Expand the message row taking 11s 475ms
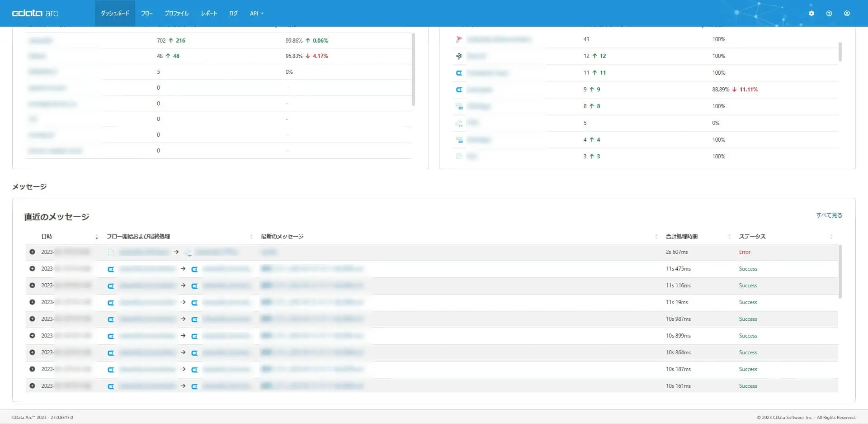Image resolution: width=868 pixels, height=424 pixels. tap(32, 269)
